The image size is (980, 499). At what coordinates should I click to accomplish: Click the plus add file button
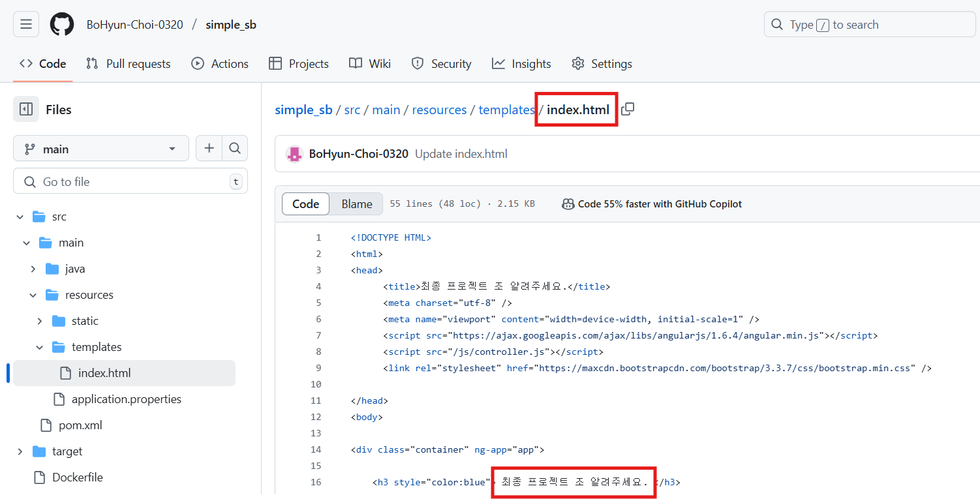(x=209, y=149)
